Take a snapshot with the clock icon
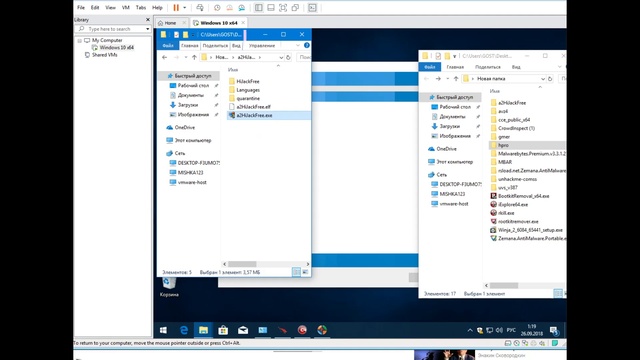This screenshot has height=360, width=640. [x=217, y=7]
